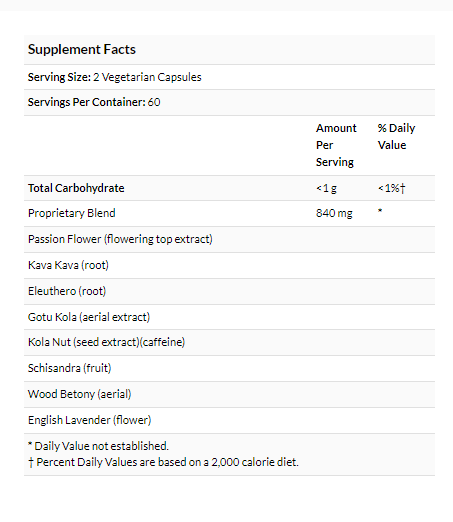The height and width of the screenshot is (522, 453).
Task: Click the Eleuthero (root) ingredient row
Action: tap(229, 291)
